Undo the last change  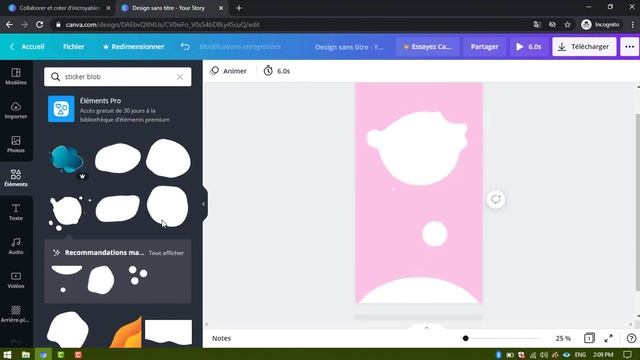[x=185, y=47]
